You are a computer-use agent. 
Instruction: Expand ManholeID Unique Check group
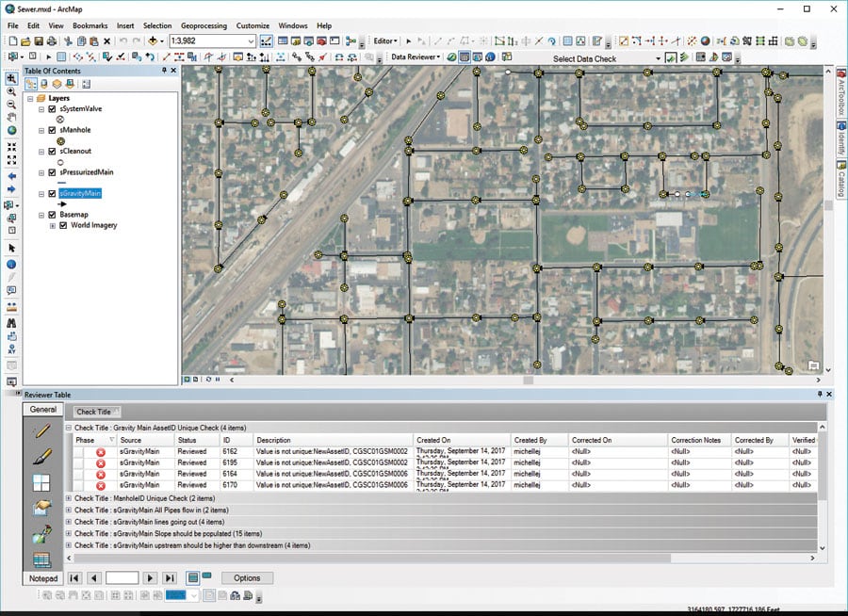pos(68,497)
